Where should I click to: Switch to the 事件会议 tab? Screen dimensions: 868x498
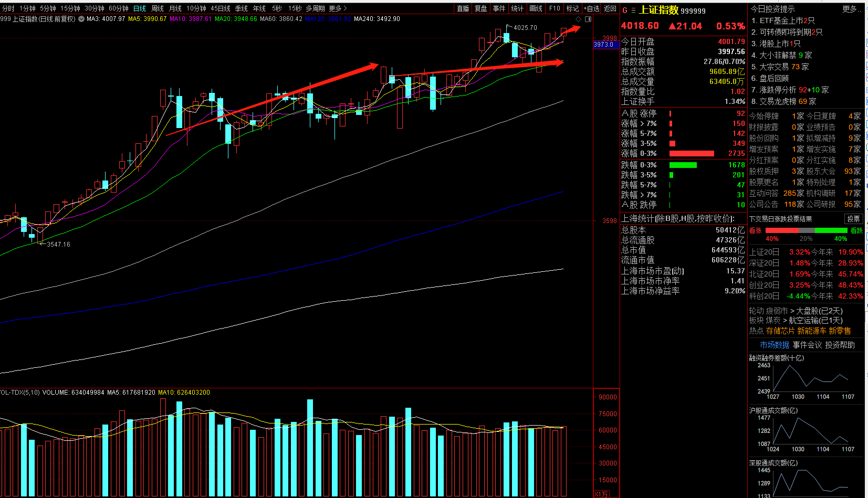807,345
